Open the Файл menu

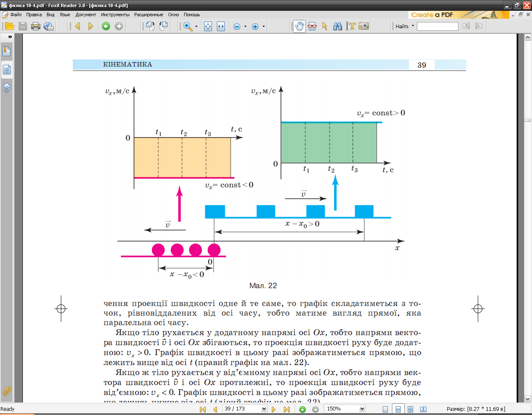16,15
